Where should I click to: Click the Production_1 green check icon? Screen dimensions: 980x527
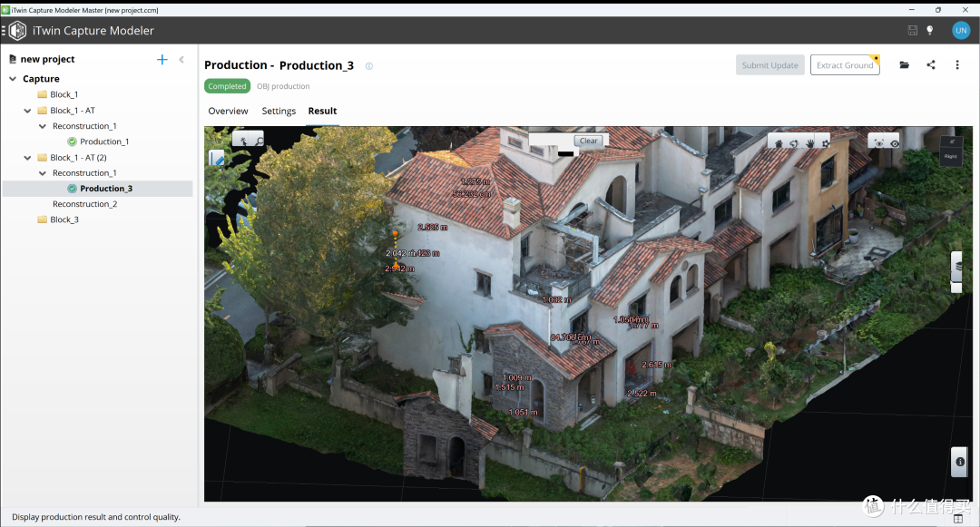72,142
